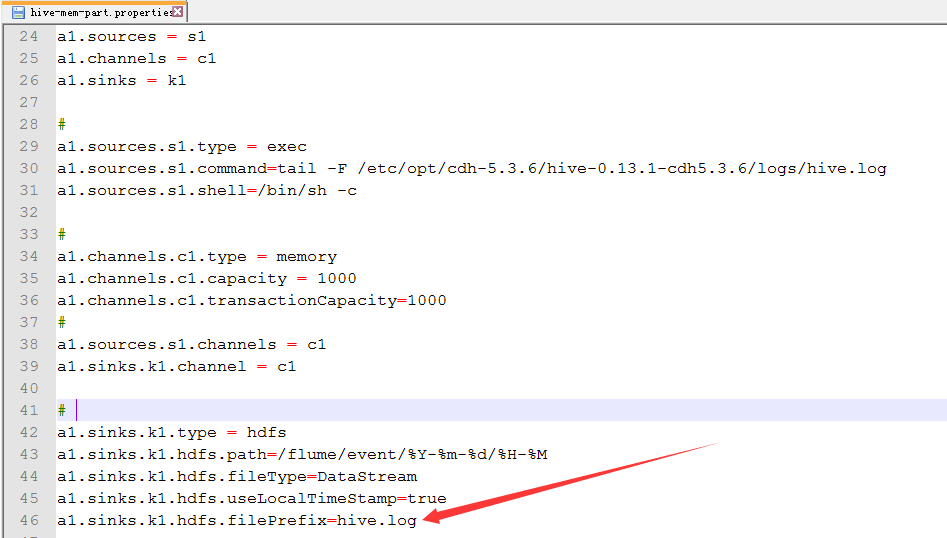Click the empty line 40 in the editor
Image resolution: width=947 pixels, height=538 pixels.
(501, 388)
